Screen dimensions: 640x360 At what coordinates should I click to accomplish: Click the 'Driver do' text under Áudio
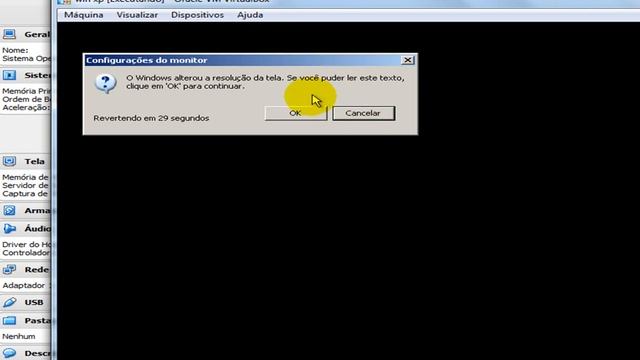coord(18,244)
